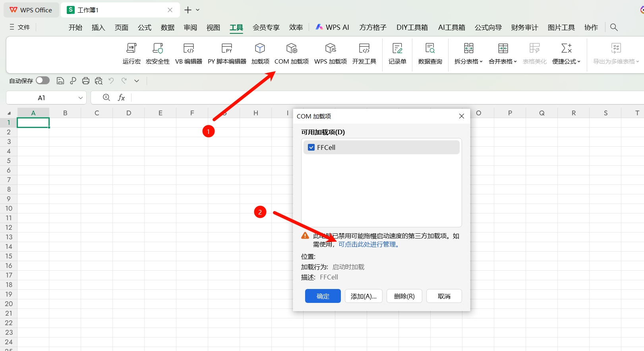The width and height of the screenshot is (644, 351).
Task: Uncheck the FFCell add-in checkbox
Action: pos(311,147)
